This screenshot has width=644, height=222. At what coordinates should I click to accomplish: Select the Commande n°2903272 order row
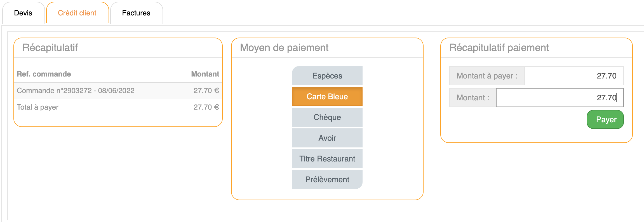[76, 91]
